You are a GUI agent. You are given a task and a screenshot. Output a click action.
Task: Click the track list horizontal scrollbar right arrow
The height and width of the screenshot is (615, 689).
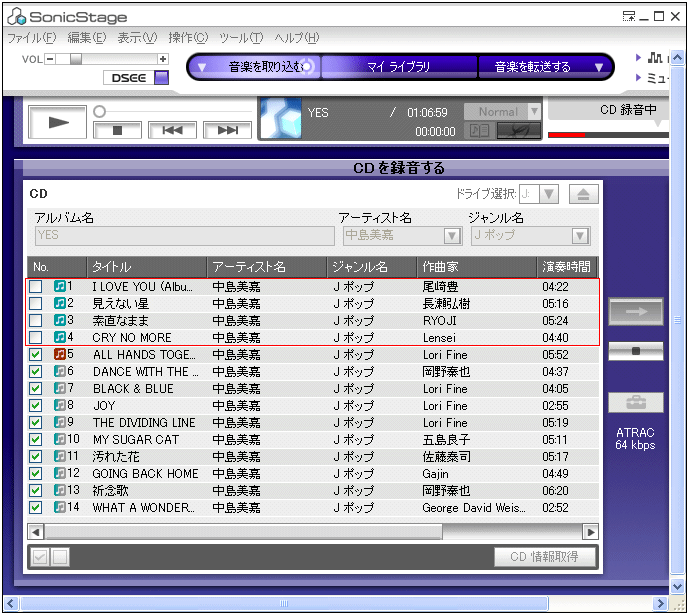pos(591,532)
